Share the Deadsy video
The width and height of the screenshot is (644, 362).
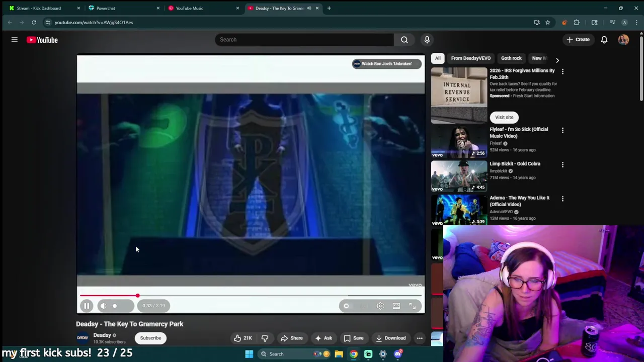click(292, 338)
